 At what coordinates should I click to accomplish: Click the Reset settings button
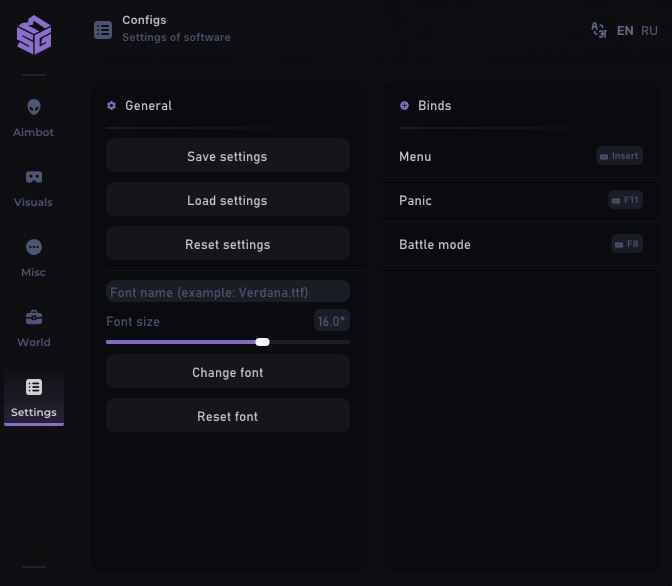228,244
